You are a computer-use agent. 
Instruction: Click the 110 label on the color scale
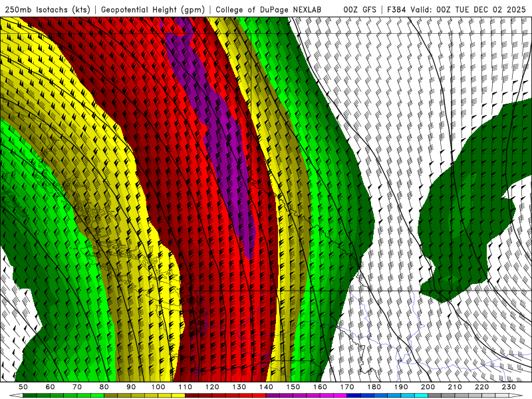(x=186, y=387)
